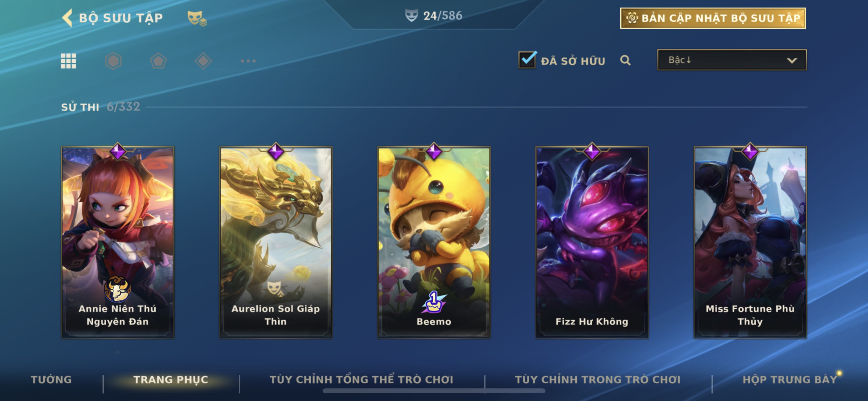Select the Annie Niên Thú Nguyên Đán skin card
Screen dimensions: 868x401
[118, 242]
